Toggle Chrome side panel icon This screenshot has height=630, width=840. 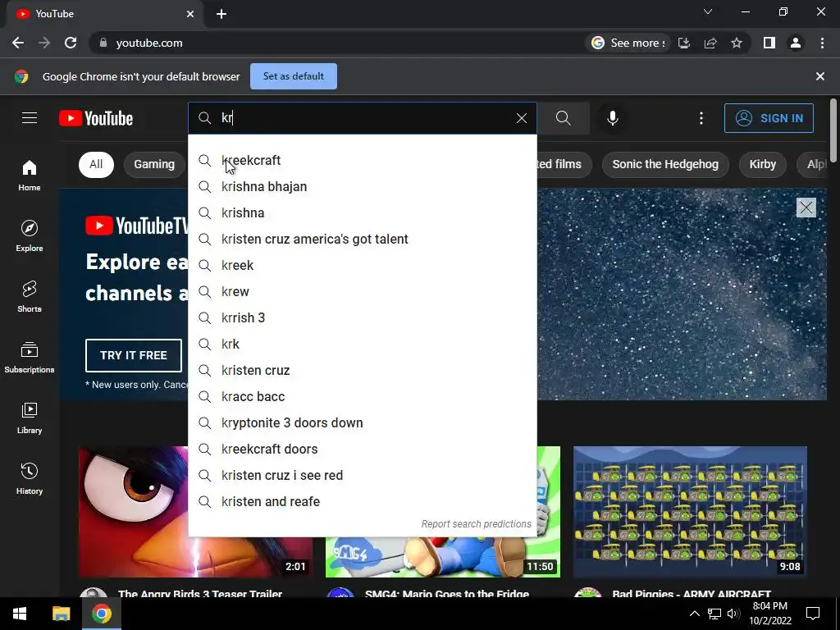(769, 43)
